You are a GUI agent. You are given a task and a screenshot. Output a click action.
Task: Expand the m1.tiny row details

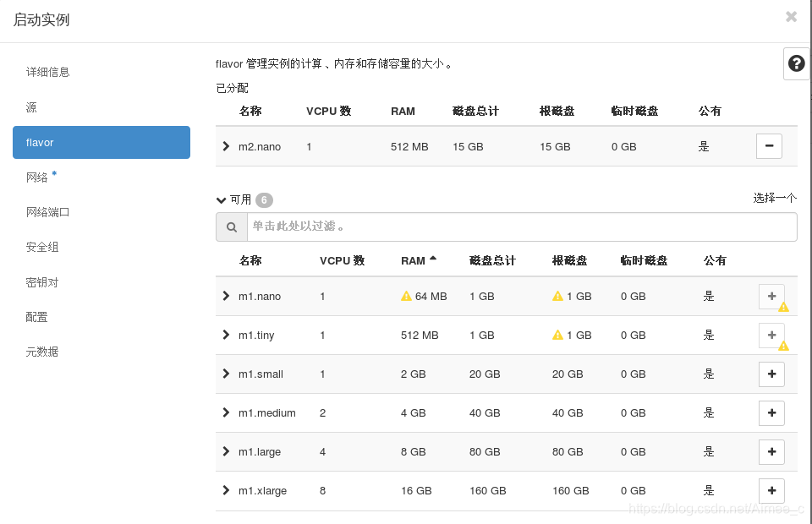(x=226, y=335)
